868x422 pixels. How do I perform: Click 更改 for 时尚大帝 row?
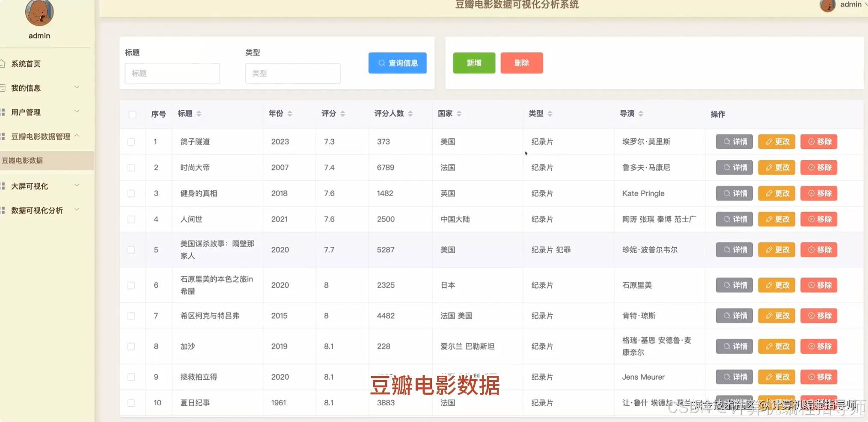776,168
